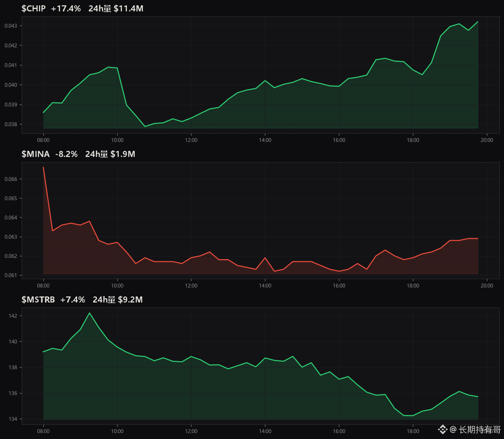Viewport: 504px width, 439px height.
Task: Click 16:00 on the $CHIP time axis
Action: (x=339, y=140)
